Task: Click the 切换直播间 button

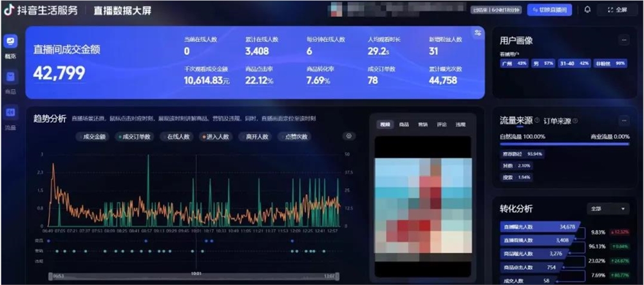Action: tap(549, 10)
